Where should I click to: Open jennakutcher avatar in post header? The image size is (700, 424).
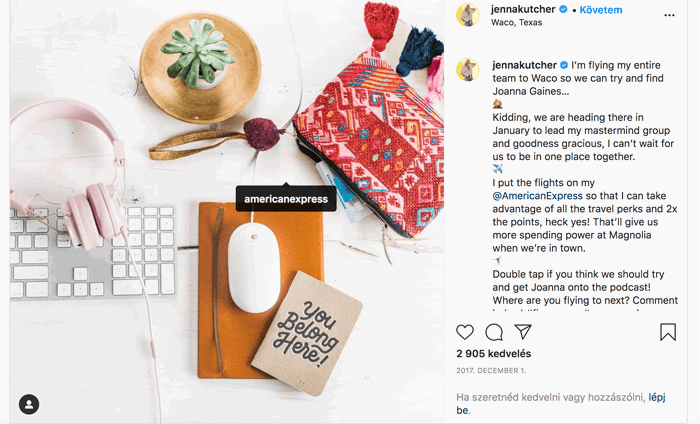(x=467, y=16)
